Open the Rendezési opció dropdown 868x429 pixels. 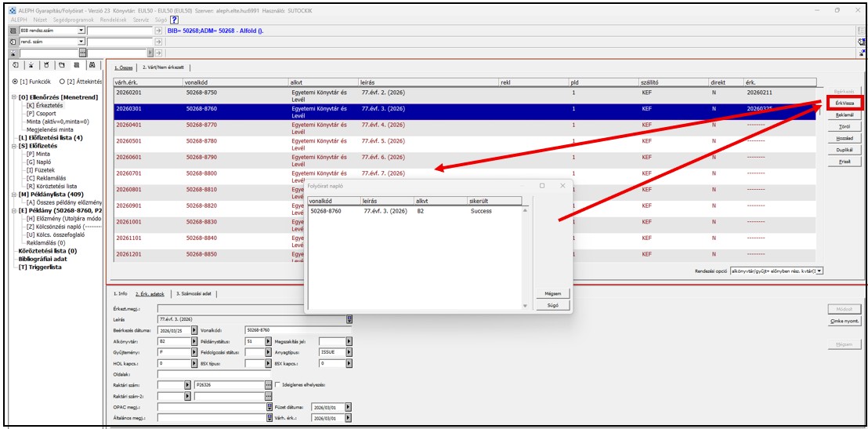[x=820, y=271]
